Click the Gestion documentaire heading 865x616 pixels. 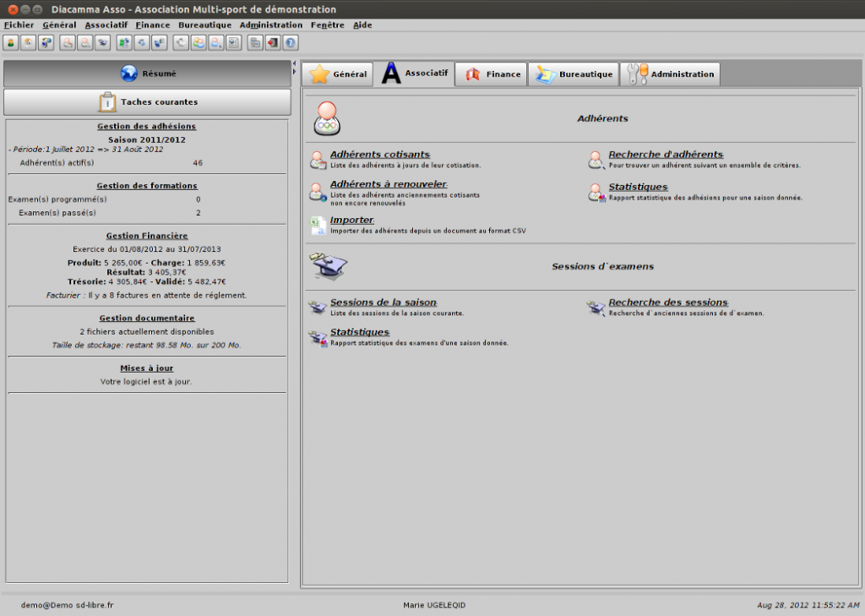coord(147,319)
